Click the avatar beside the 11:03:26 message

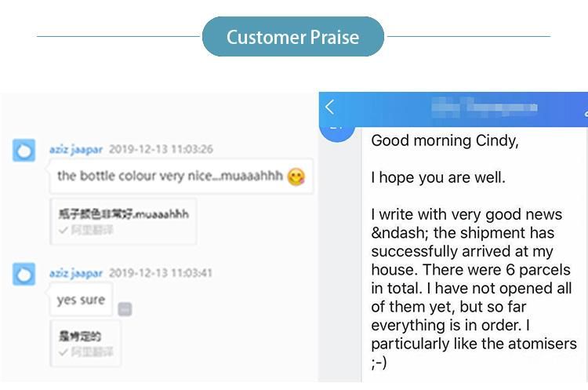(24, 151)
